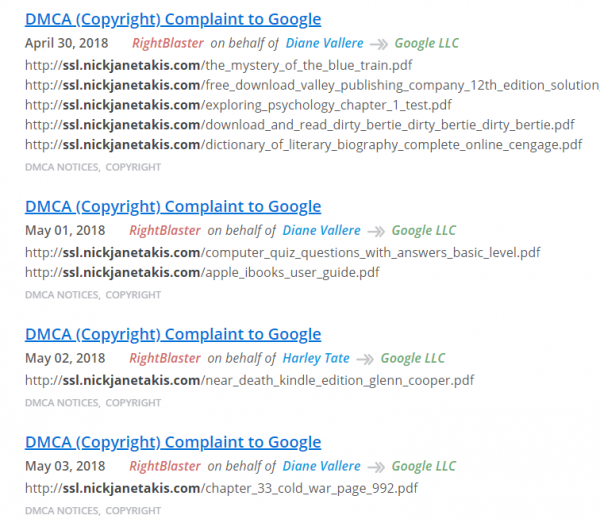Image resolution: width=600 pixels, height=519 pixels.
Task: Click the arrow icon in the April 30 entry
Action: [379, 44]
